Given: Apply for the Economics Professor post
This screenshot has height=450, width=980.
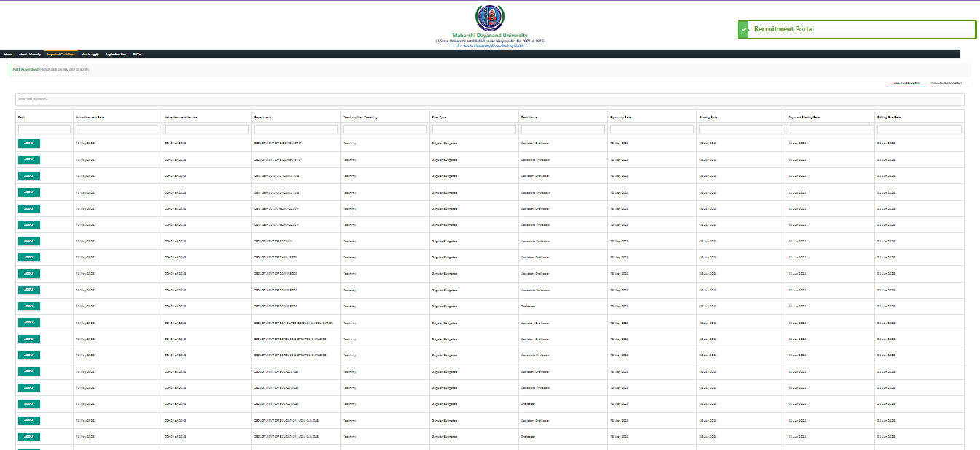Looking at the screenshot, I should tap(29, 404).
